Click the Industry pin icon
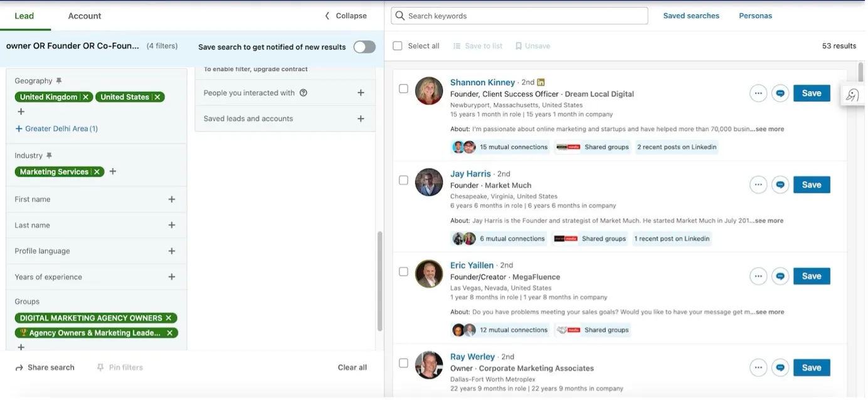868x400 pixels. [49, 155]
